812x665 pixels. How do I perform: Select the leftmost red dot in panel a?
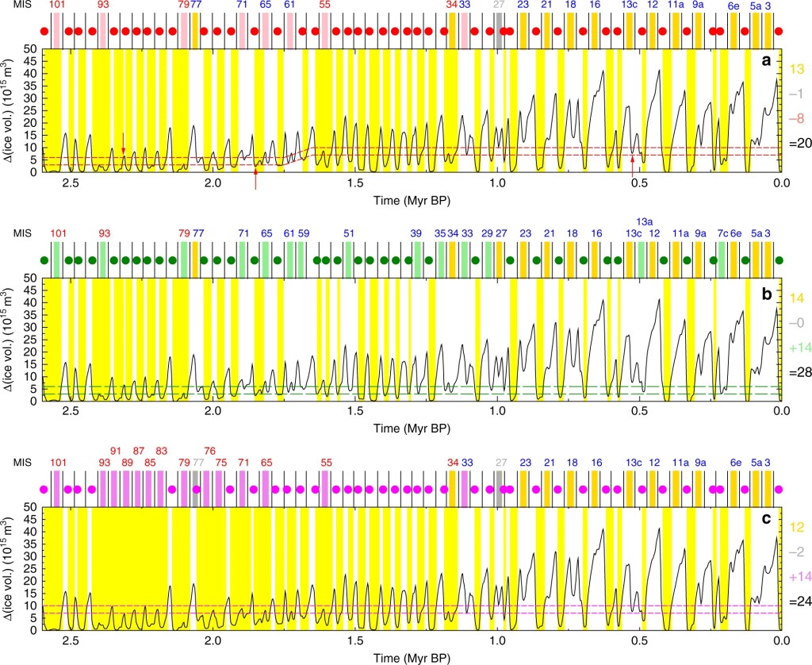click(x=56, y=32)
